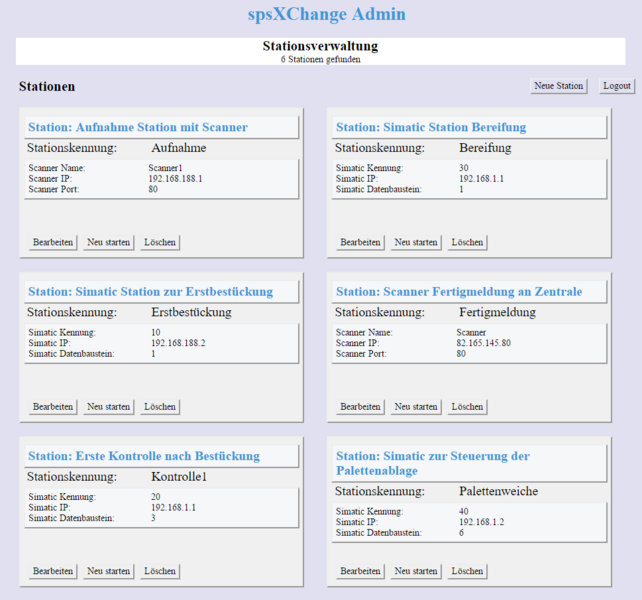Screen dimensions: 642x600
Task: Open Bearbeiten for the Palettenweiche station
Action: click(x=361, y=571)
